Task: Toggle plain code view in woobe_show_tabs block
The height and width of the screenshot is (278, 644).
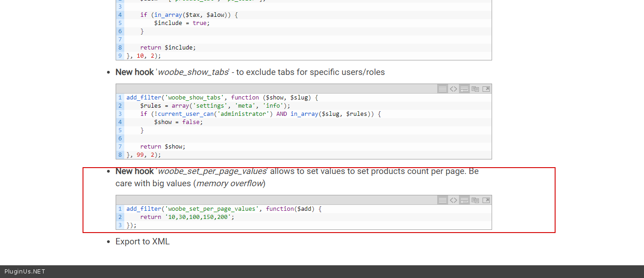Action: coord(453,89)
